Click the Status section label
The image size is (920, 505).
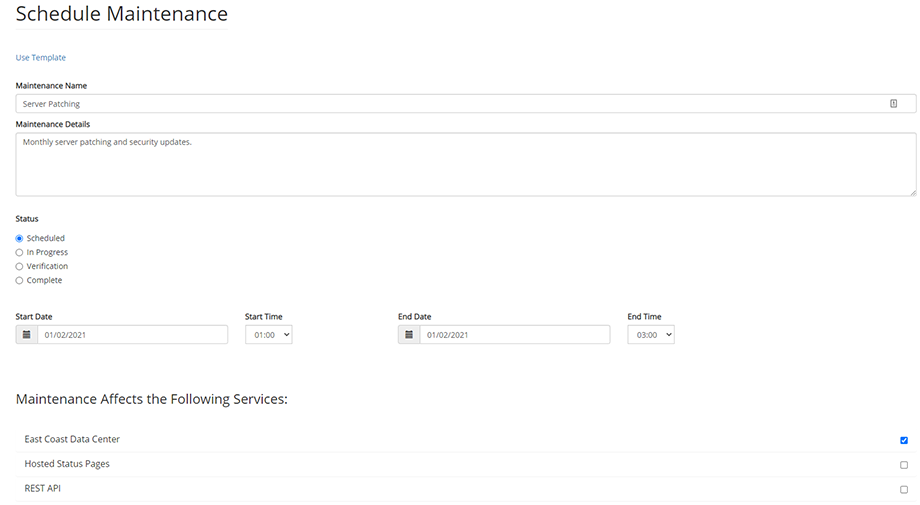[x=27, y=219]
